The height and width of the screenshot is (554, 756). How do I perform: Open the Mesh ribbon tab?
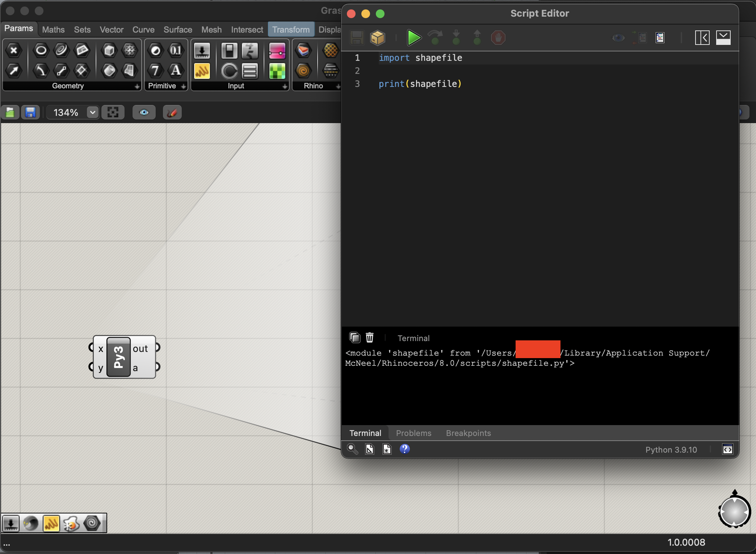[x=211, y=30]
